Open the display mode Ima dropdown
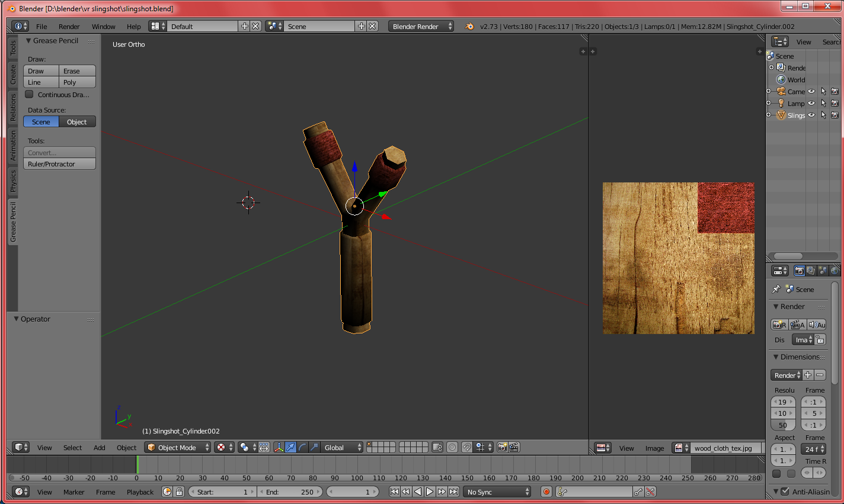 point(803,340)
